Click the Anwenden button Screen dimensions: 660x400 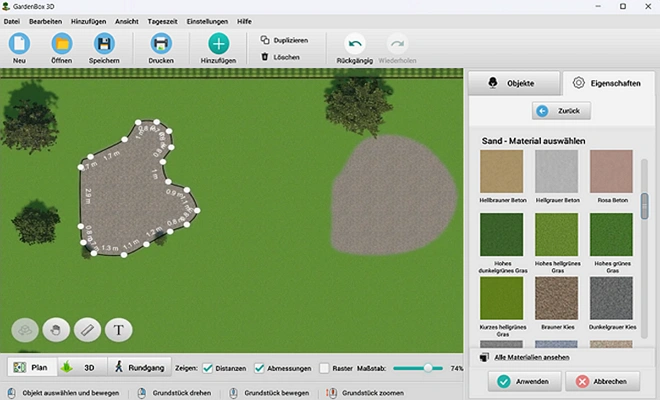tap(516, 381)
